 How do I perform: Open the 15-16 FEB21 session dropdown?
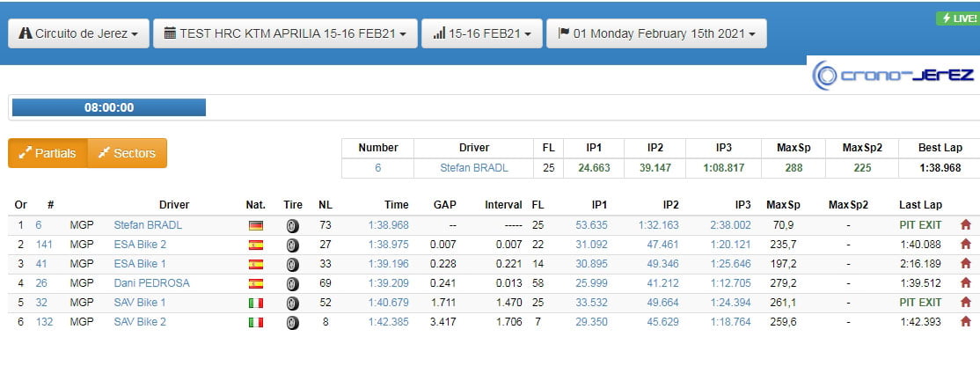tap(481, 34)
